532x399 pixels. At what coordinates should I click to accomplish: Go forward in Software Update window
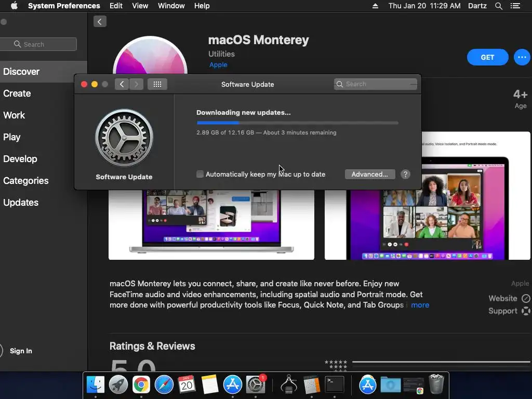pyautogui.click(x=137, y=84)
